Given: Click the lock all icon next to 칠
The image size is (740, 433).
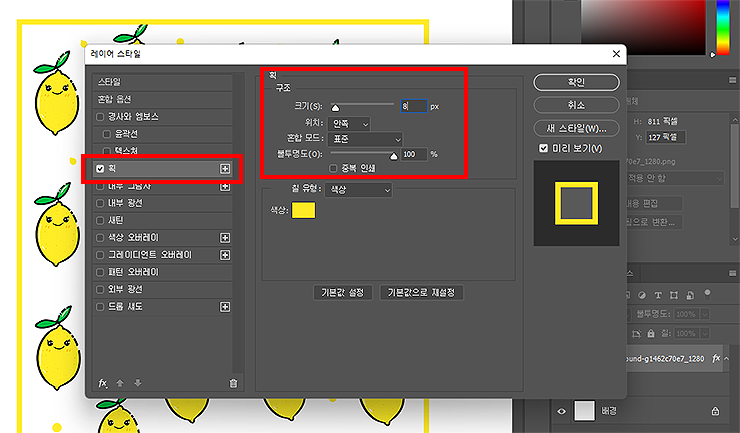Looking at the screenshot, I should (x=651, y=334).
